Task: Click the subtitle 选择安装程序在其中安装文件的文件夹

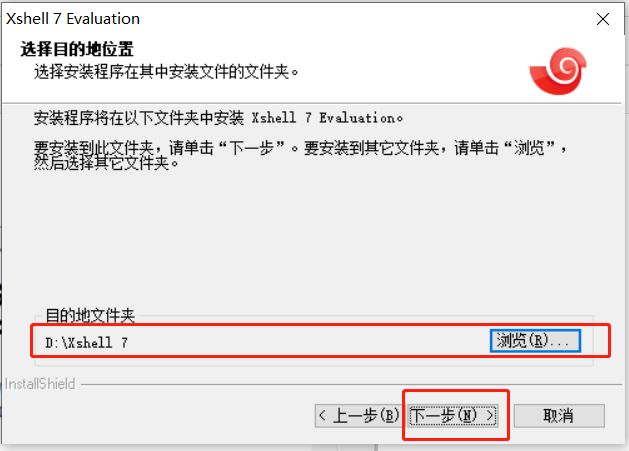Action: [166, 72]
